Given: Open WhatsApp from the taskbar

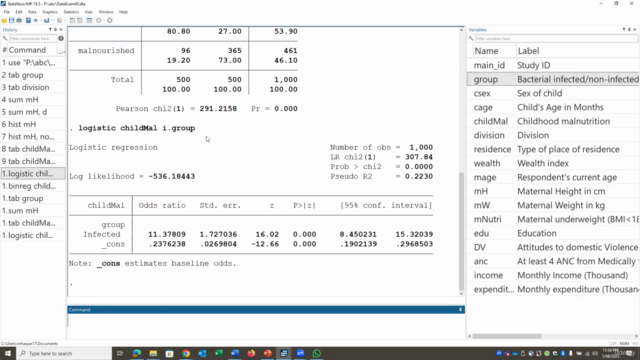Looking at the screenshot, I should (317, 353).
